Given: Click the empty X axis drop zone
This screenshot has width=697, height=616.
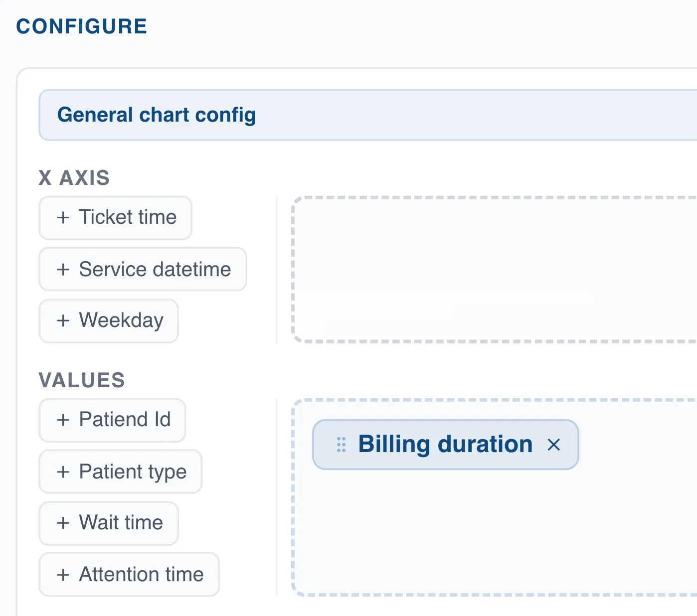Looking at the screenshot, I should point(494,269).
